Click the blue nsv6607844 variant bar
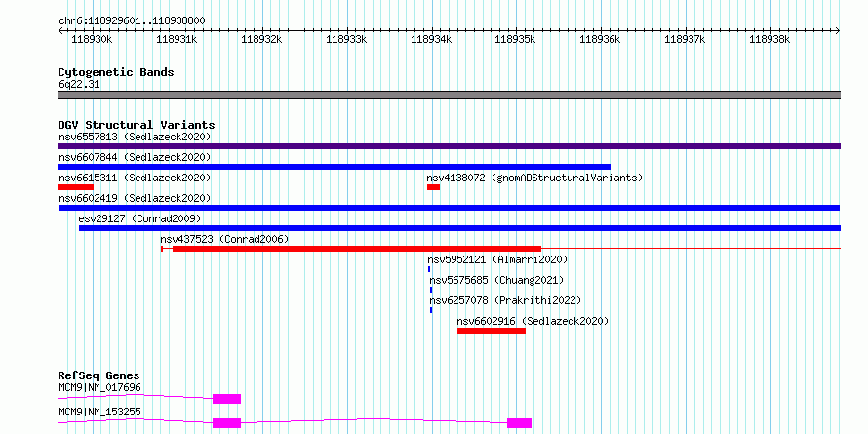The width and height of the screenshot is (868, 434). (x=334, y=167)
